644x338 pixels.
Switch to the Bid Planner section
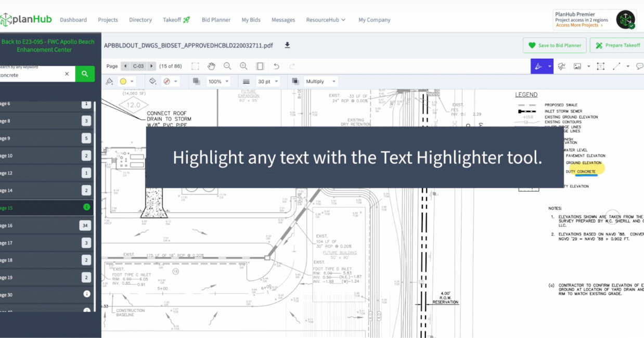tap(216, 20)
